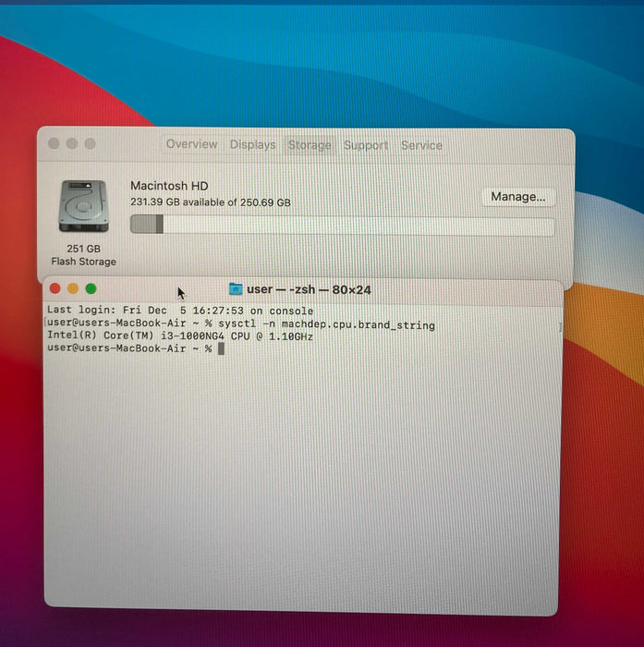Screen dimensions: 644x647
Task: Click the 'Macintosh HD' volume name
Action: pos(169,186)
